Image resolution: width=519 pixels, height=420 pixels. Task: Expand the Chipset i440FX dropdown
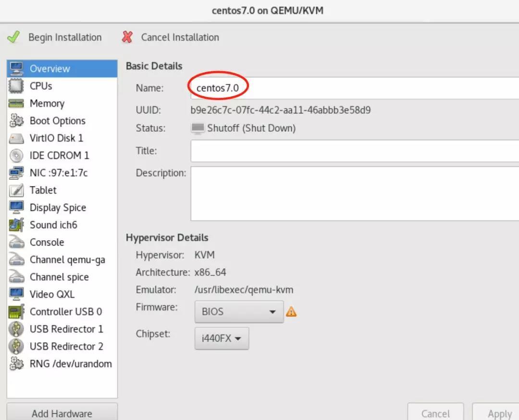pyautogui.click(x=222, y=338)
